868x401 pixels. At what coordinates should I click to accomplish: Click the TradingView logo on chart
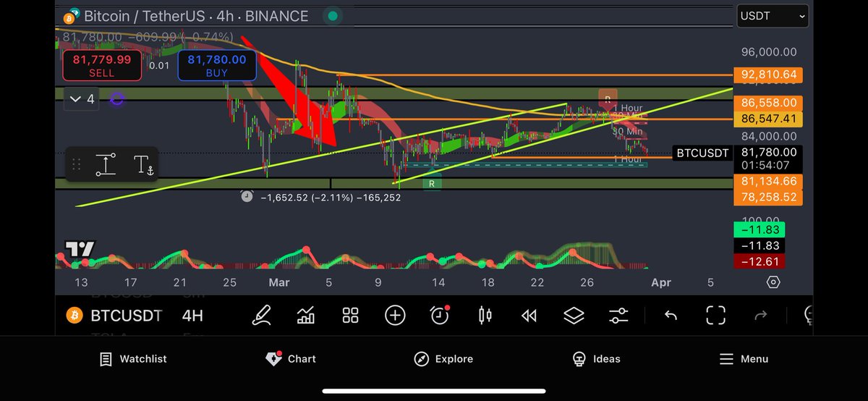click(x=80, y=249)
